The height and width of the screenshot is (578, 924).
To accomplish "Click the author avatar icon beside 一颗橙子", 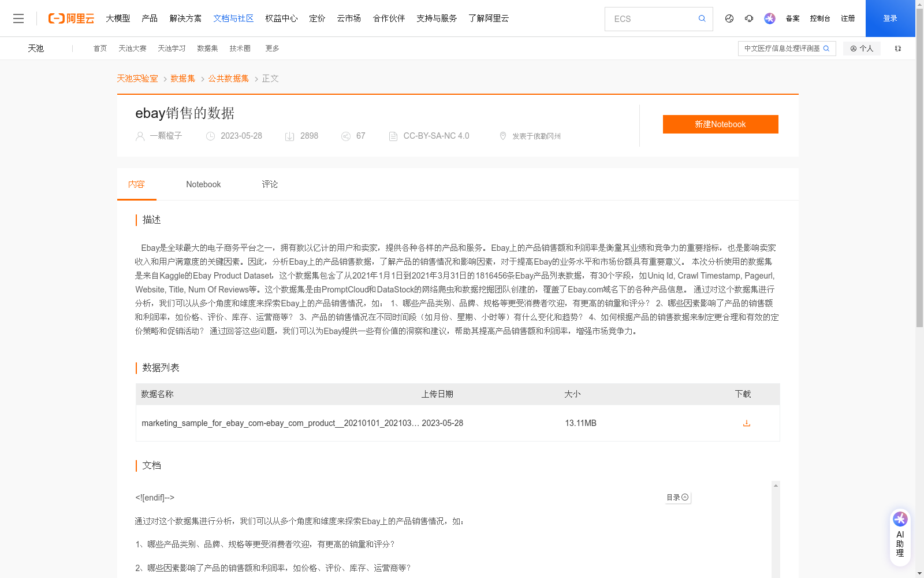I will coord(140,136).
